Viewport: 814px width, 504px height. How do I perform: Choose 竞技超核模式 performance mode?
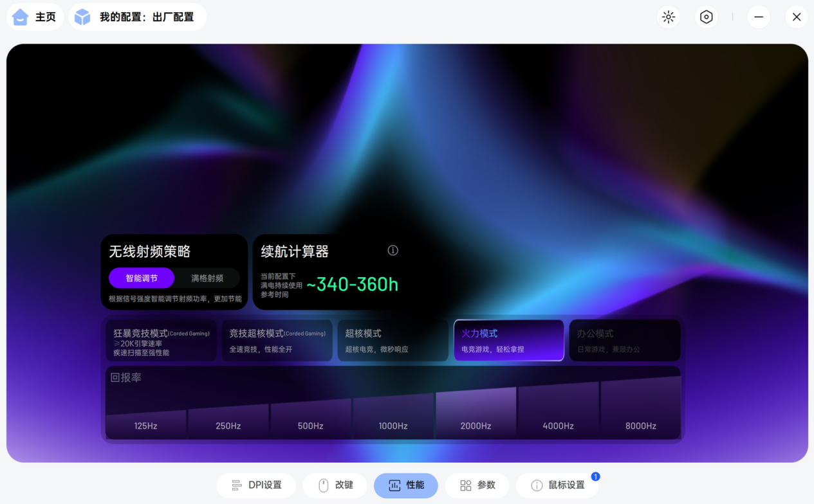277,341
